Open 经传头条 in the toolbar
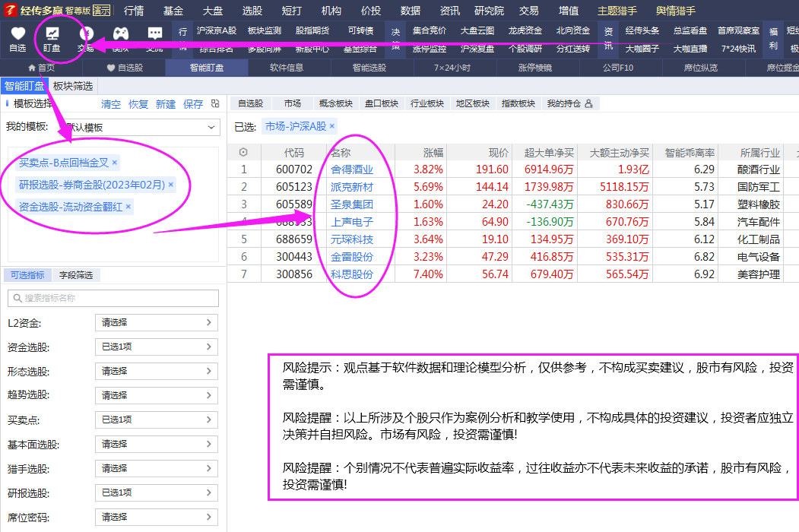Viewport: 799px width, 532px height. (642, 30)
